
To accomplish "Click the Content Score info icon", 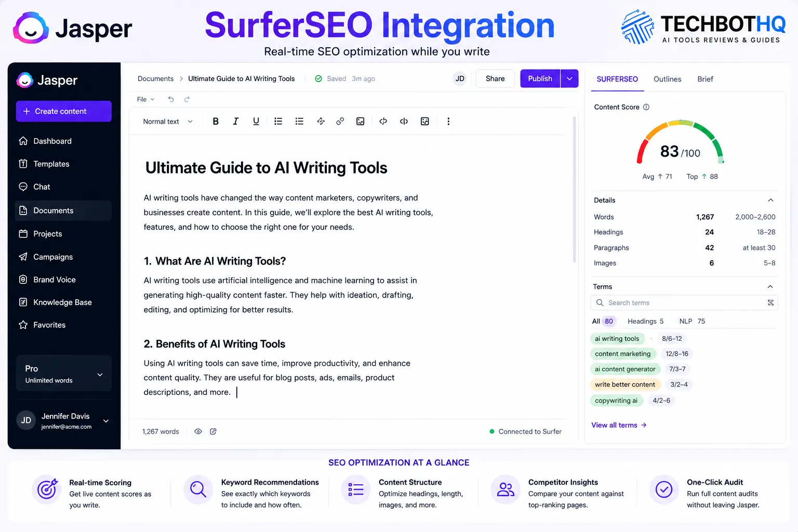I will [x=646, y=107].
